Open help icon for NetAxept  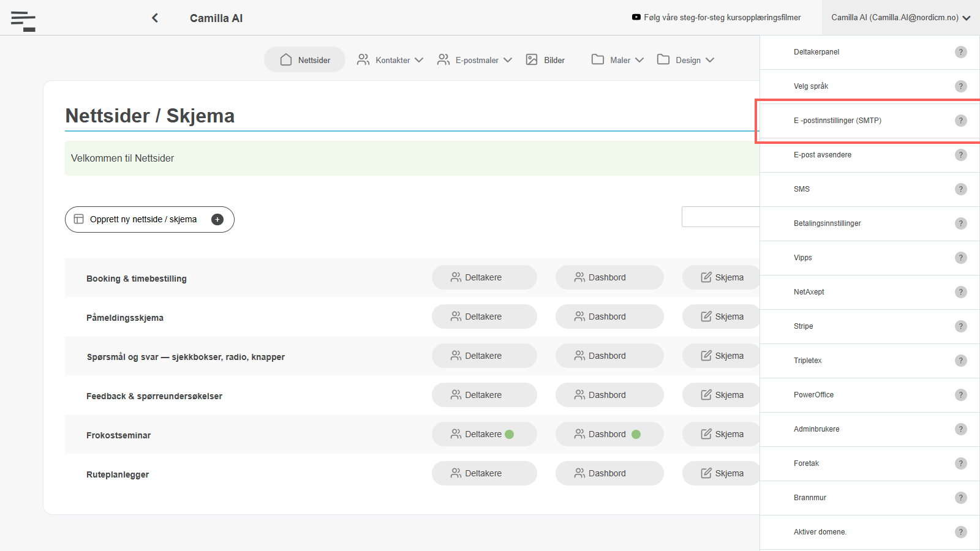961,292
